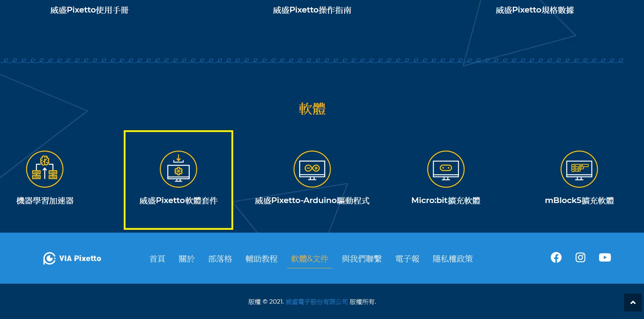Click the VIA Pixetto footer logo

point(72,258)
